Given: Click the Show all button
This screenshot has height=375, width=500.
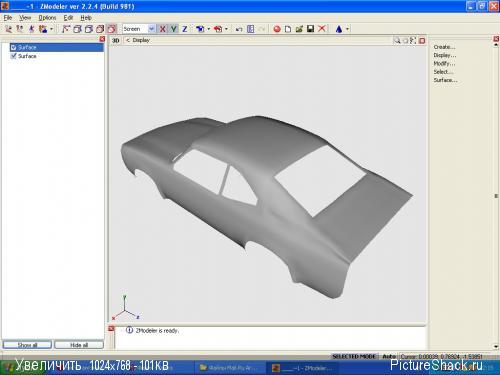Looking at the screenshot, I should 27,345.
